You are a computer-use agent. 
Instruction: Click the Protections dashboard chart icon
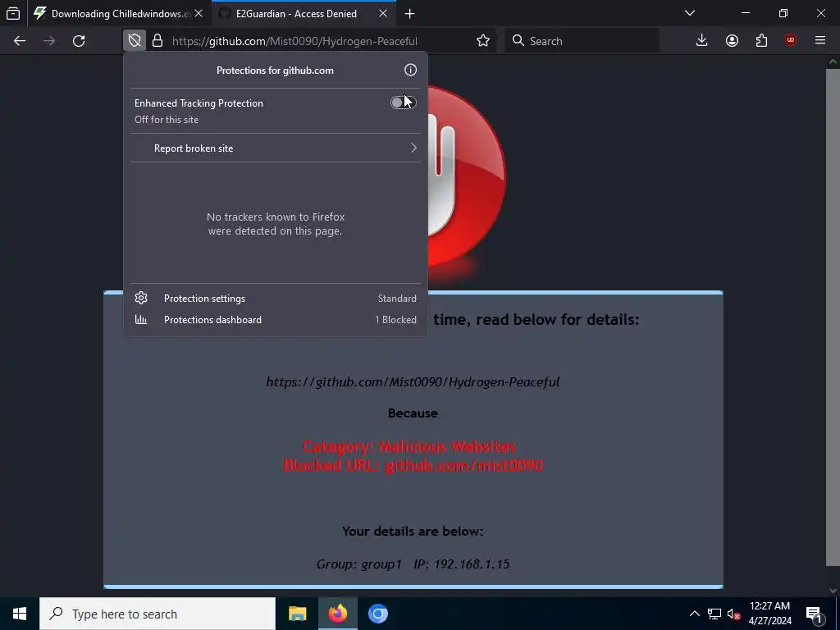click(x=141, y=319)
